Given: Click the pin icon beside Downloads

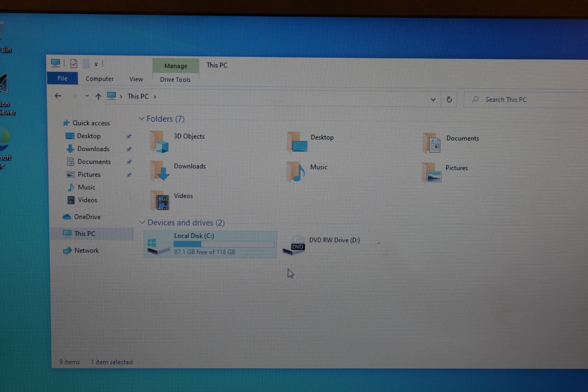Looking at the screenshot, I should click(x=129, y=149).
